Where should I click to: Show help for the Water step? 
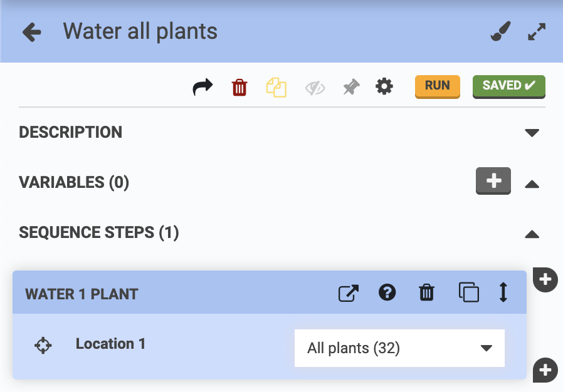click(387, 292)
